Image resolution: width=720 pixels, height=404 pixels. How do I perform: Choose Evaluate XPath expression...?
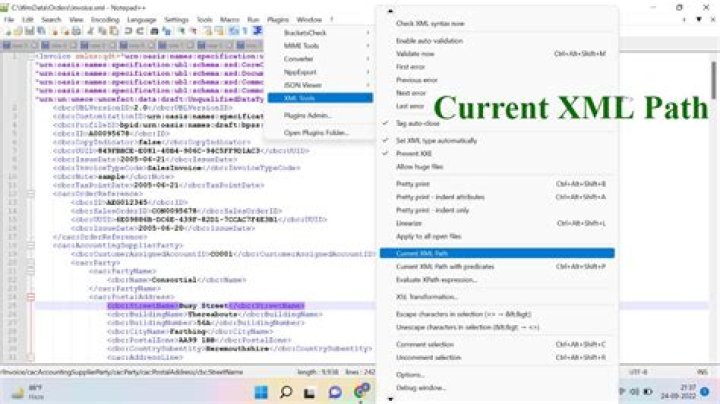coord(497,280)
